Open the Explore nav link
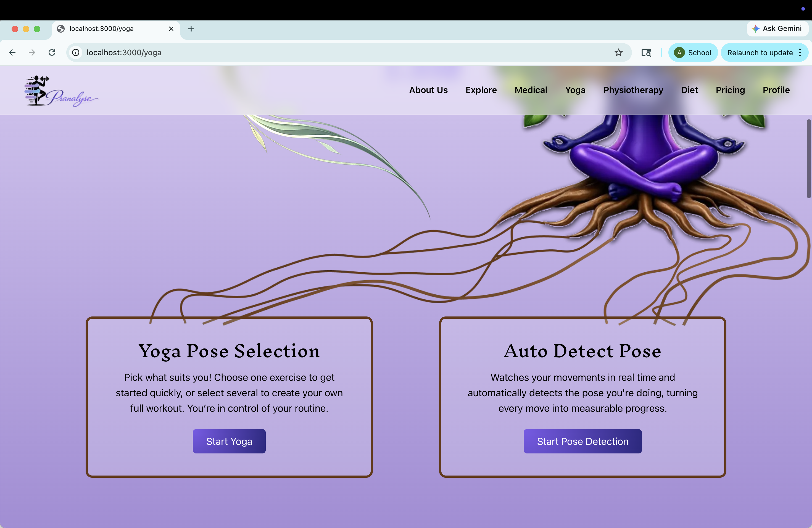812x528 pixels. [481, 90]
